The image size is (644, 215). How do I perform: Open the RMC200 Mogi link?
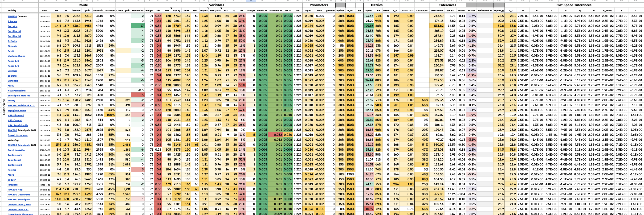click(x=16, y=190)
